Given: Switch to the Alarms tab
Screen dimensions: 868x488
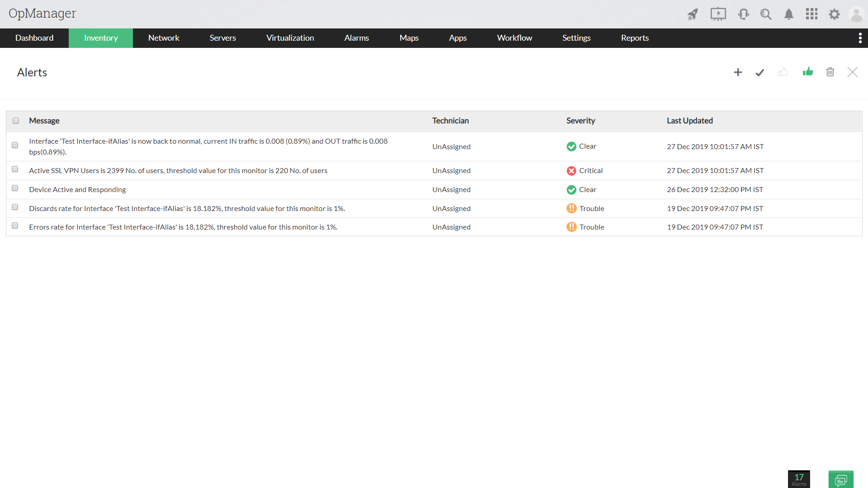Looking at the screenshot, I should (356, 38).
